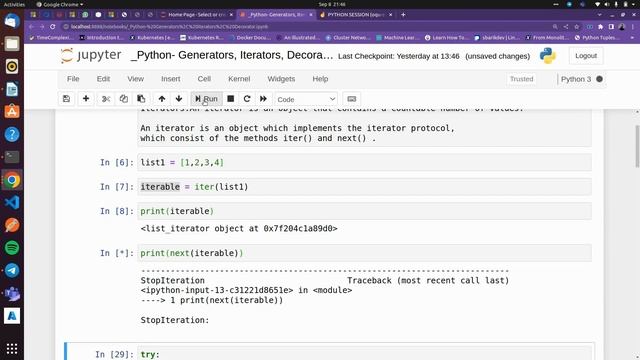640x360 pixels.
Task: Open Telegram from the dock
Action: click(x=12, y=270)
